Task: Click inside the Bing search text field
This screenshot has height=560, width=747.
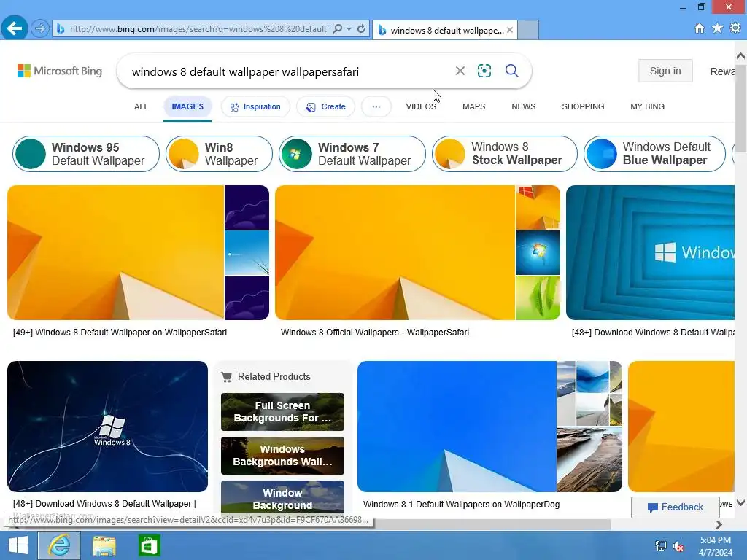Action: pos(286,71)
